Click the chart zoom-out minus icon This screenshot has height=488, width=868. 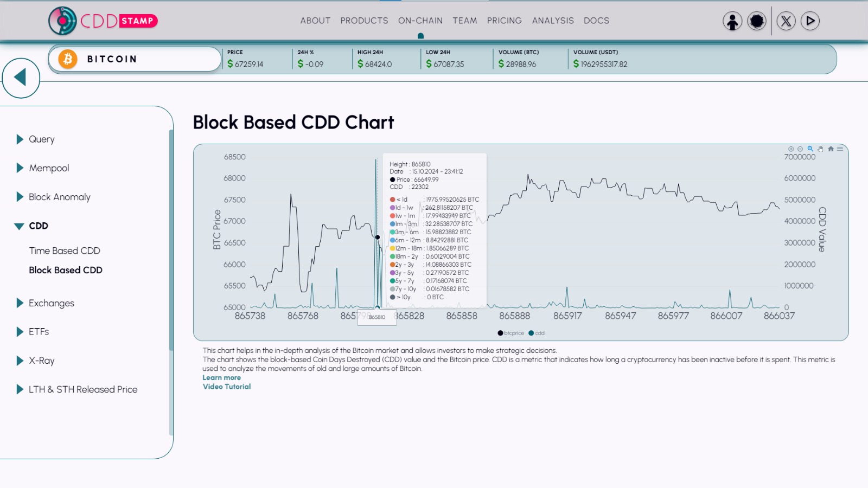800,149
